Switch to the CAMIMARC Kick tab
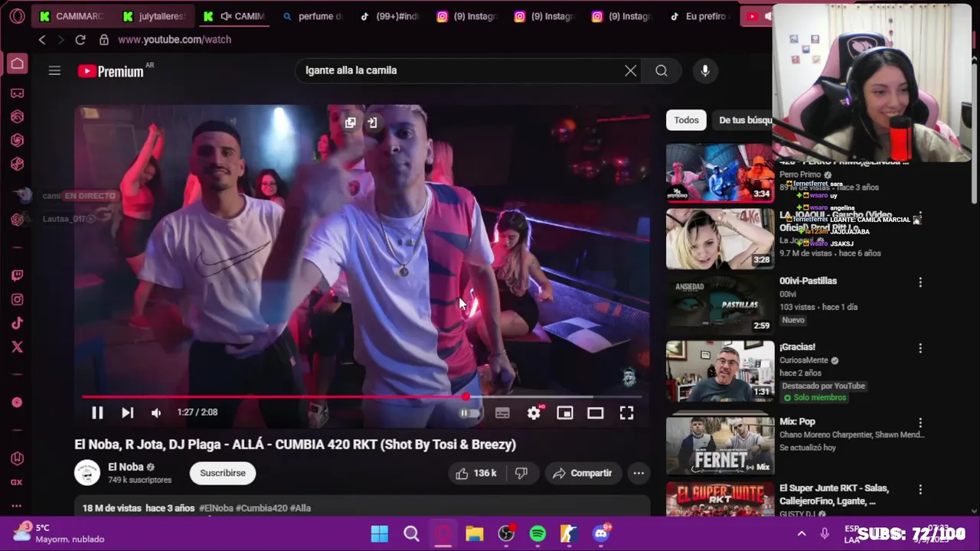The image size is (980, 551). click(71, 16)
